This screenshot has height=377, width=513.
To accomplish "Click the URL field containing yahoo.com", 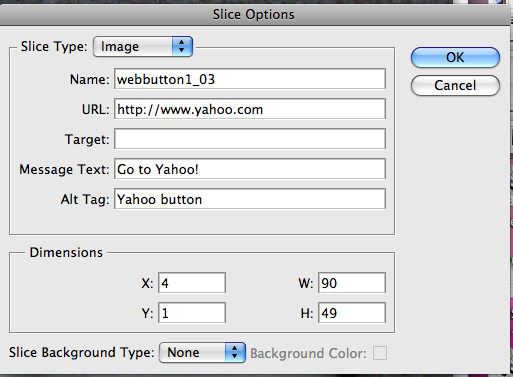I will tap(250, 109).
